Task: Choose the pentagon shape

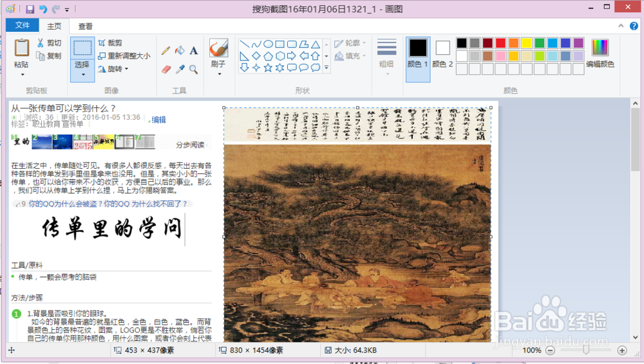Action: pyautogui.click(x=268, y=56)
